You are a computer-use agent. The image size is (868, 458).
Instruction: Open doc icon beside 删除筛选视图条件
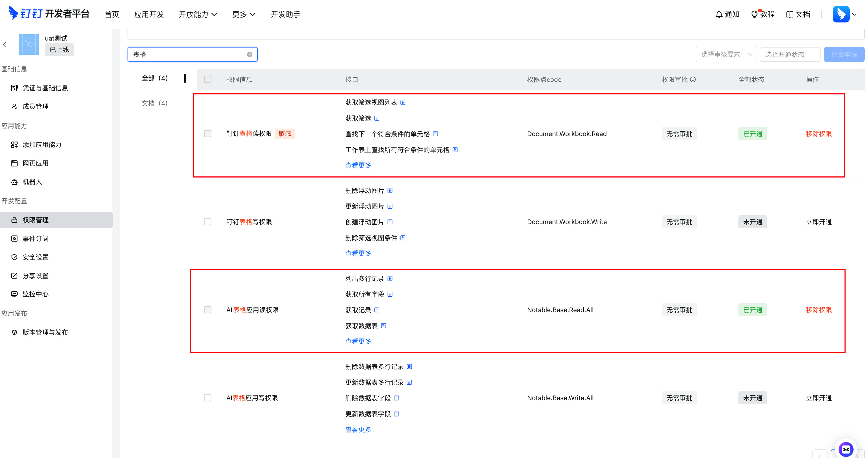point(403,238)
